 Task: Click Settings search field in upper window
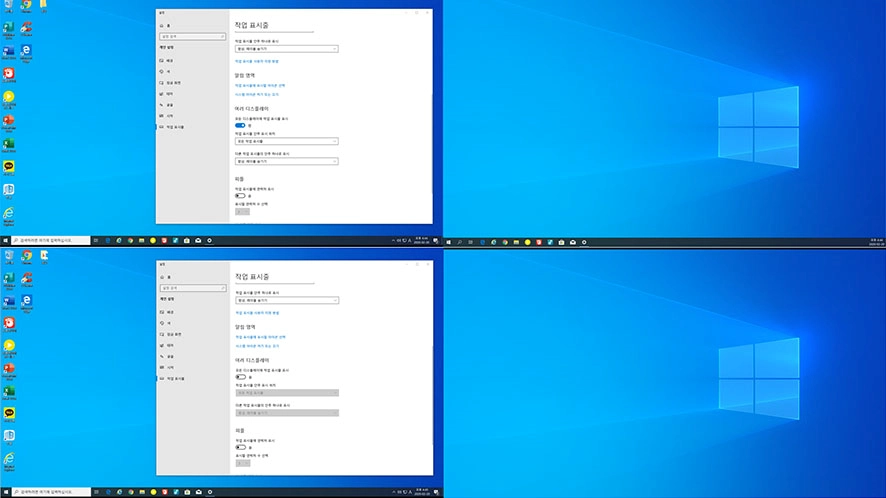[x=193, y=36]
